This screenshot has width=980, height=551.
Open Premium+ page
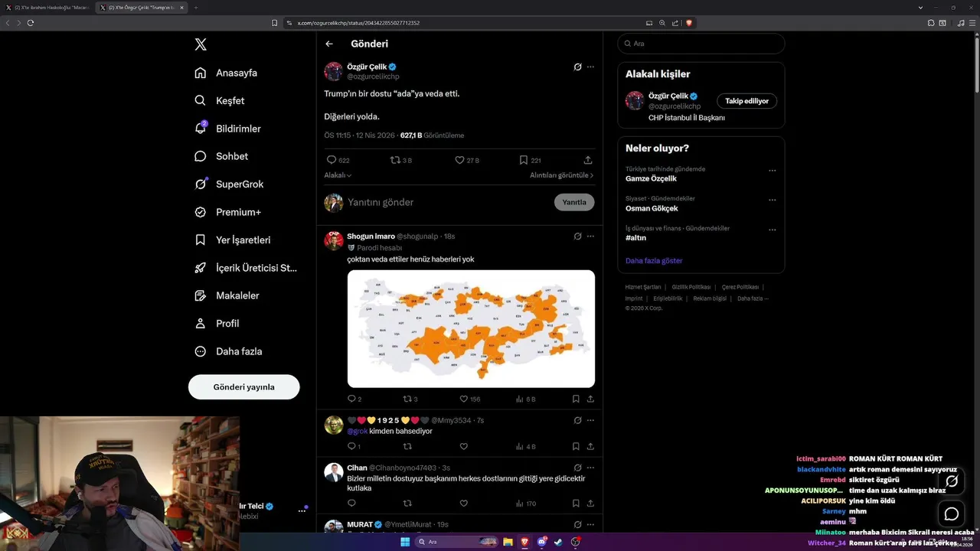click(227, 212)
